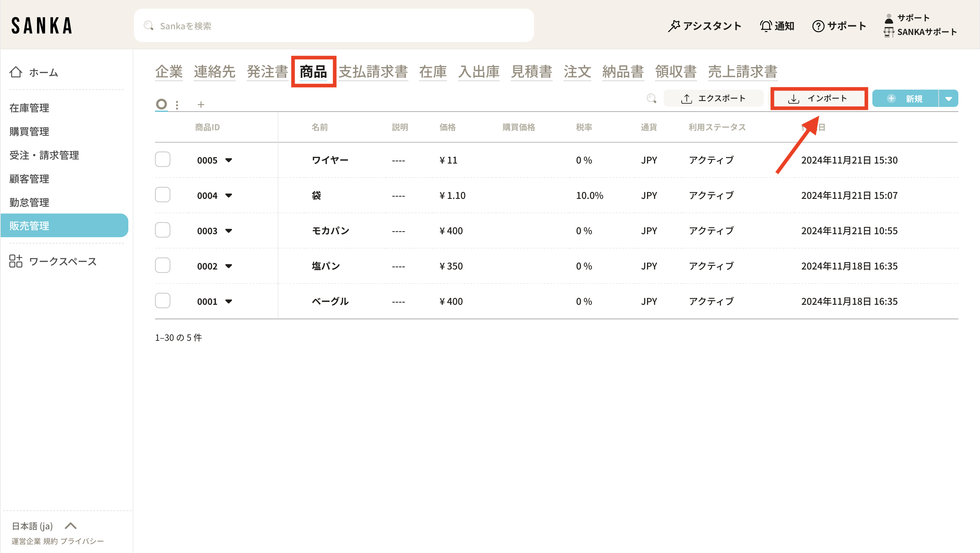
Task: Click the Support question mark icon
Action: (x=818, y=26)
